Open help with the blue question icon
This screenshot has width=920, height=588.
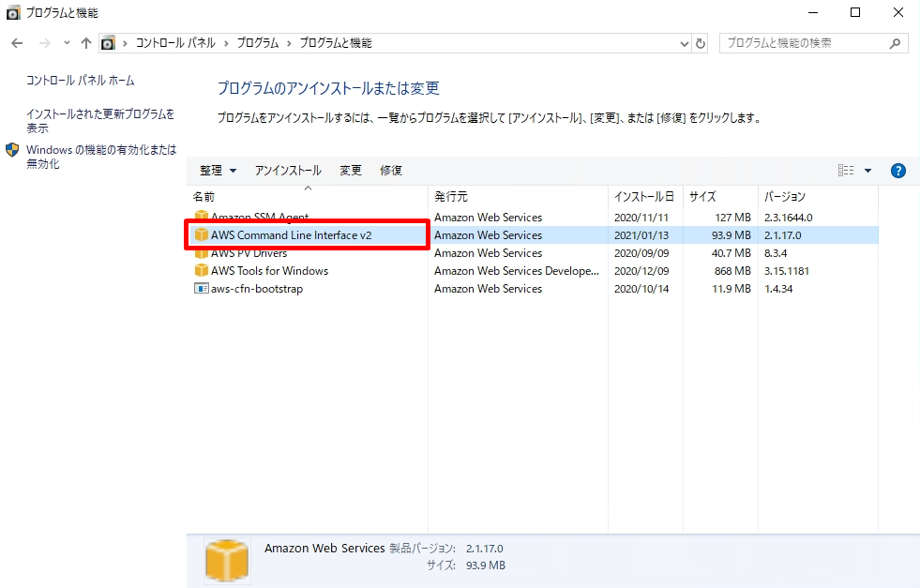[897, 170]
